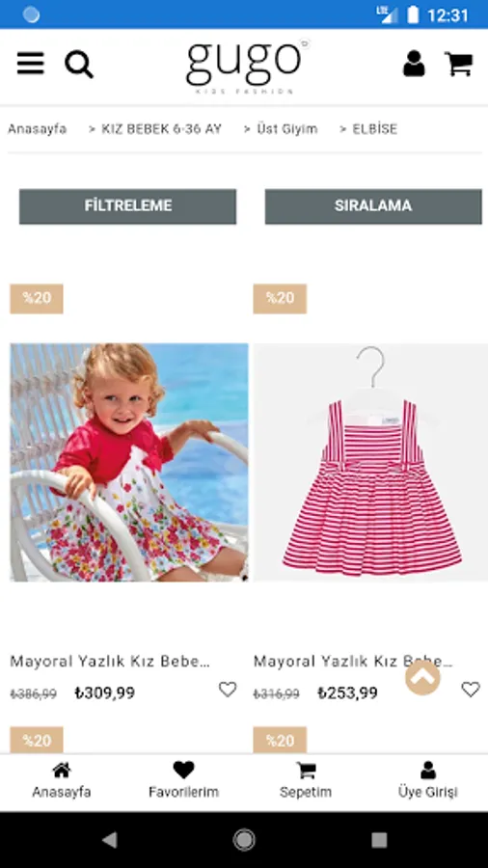Open the FİLTRELEME filter options

coord(128,206)
